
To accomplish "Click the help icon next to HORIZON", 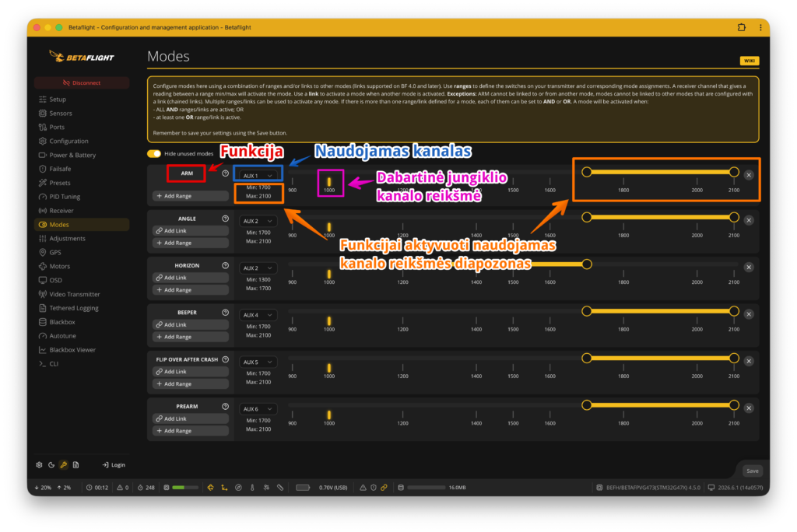I will 225,265.
